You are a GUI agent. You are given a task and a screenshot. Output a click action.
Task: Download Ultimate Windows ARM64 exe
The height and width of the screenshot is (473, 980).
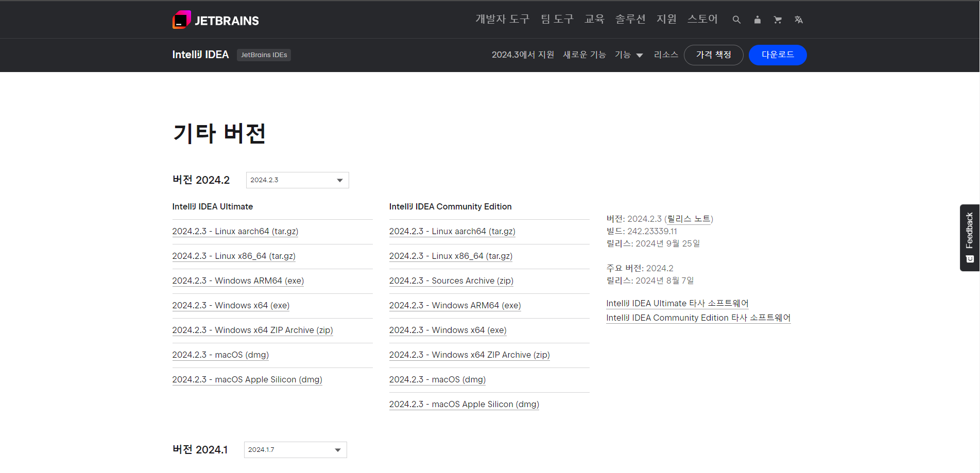click(238, 281)
